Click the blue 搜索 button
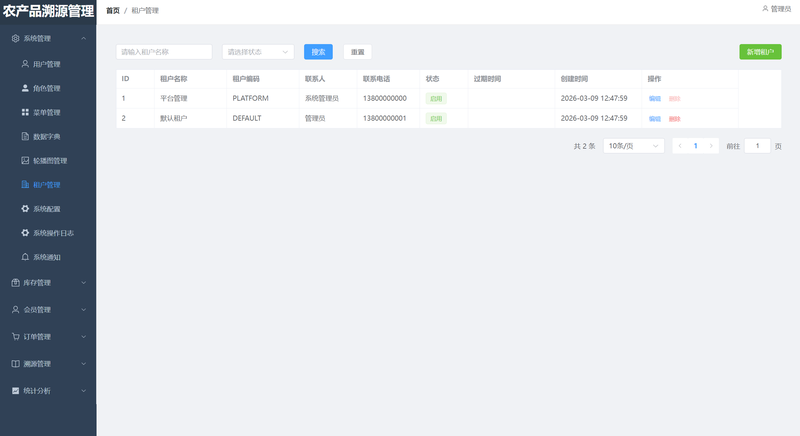 (x=318, y=52)
